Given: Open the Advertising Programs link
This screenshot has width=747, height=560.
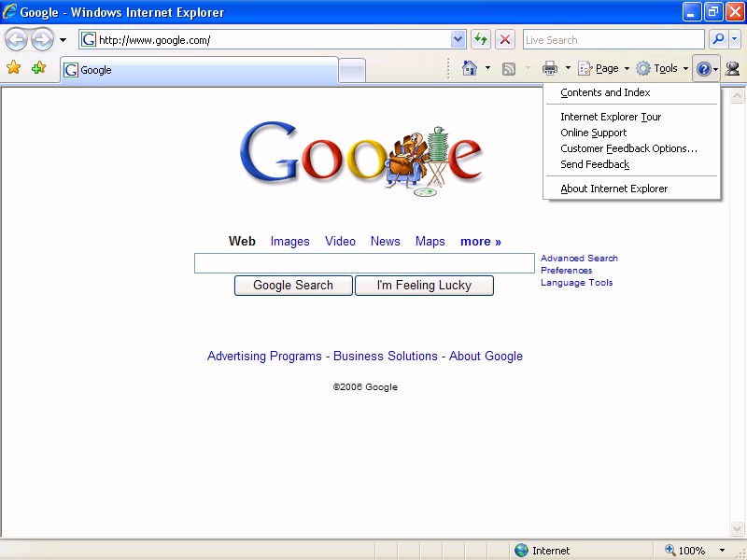Looking at the screenshot, I should (264, 357).
